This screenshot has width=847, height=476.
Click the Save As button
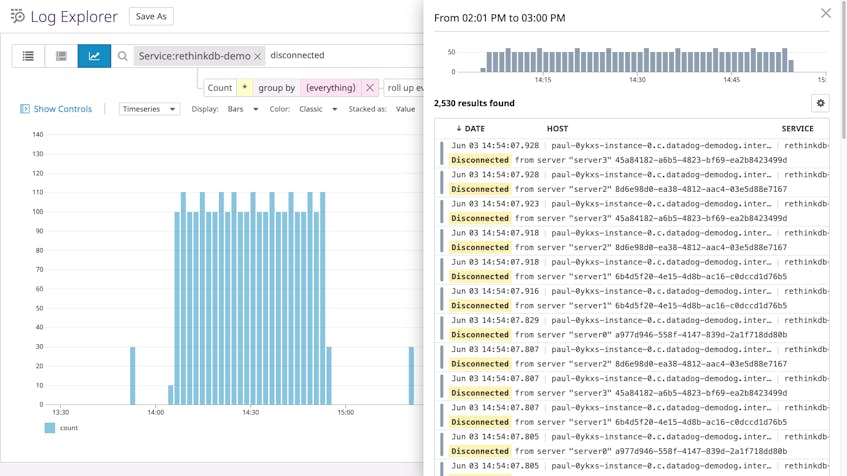click(151, 16)
